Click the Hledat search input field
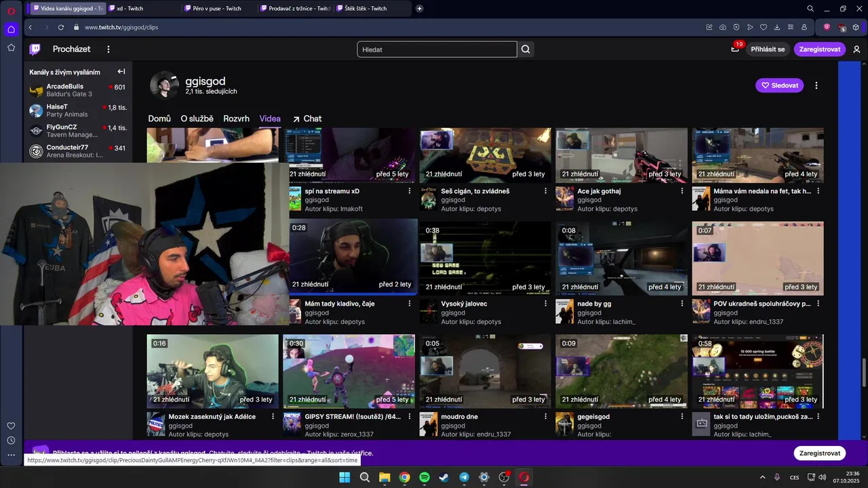Image resolution: width=868 pixels, height=488 pixels. coord(437,49)
